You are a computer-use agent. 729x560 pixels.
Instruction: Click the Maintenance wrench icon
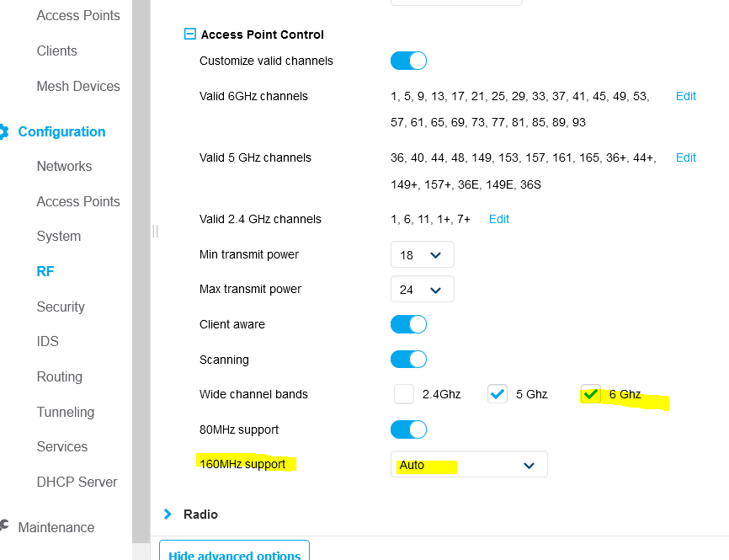[4, 525]
